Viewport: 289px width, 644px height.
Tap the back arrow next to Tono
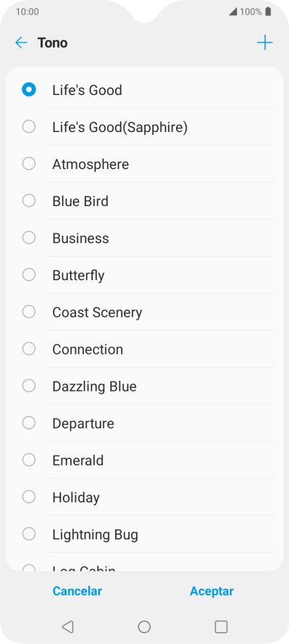coord(21,43)
